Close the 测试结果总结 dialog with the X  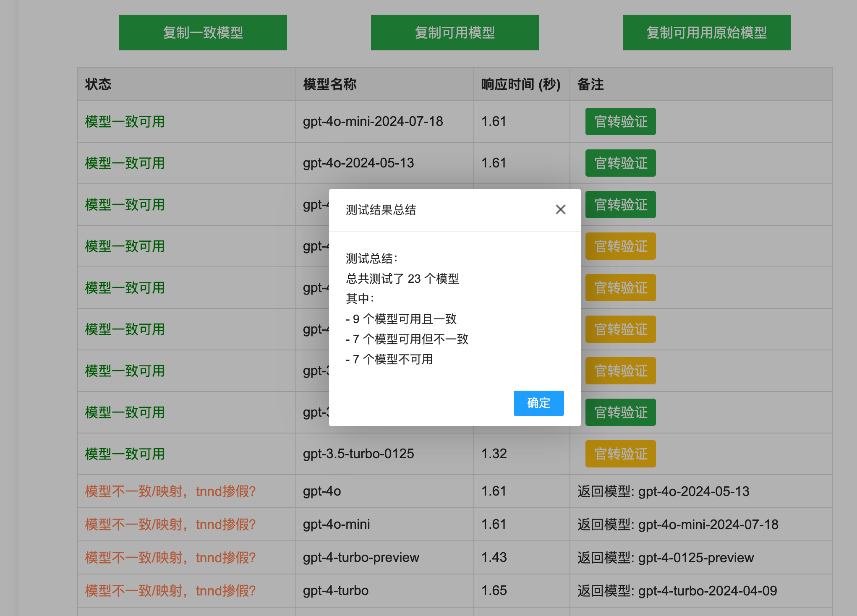560,209
